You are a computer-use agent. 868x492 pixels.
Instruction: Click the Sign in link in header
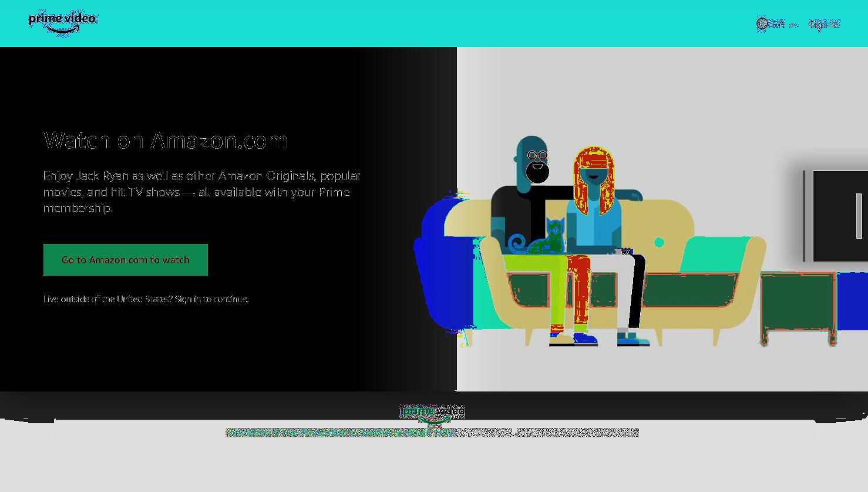pyautogui.click(x=824, y=24)
